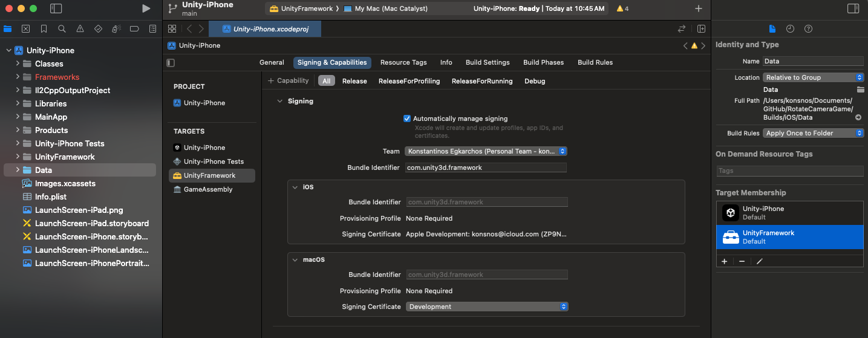Screen dimensions: 868x338
Task: Uncheck Automatically manage signing
Action: click(407, 119)
